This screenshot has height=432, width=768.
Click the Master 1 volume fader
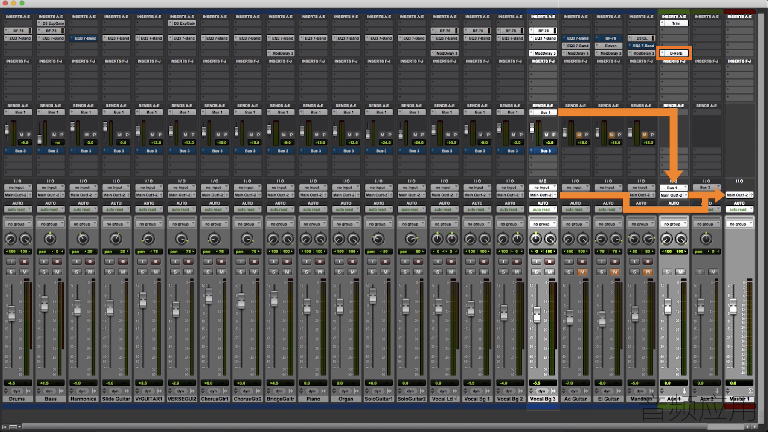(x=733, y=307)
